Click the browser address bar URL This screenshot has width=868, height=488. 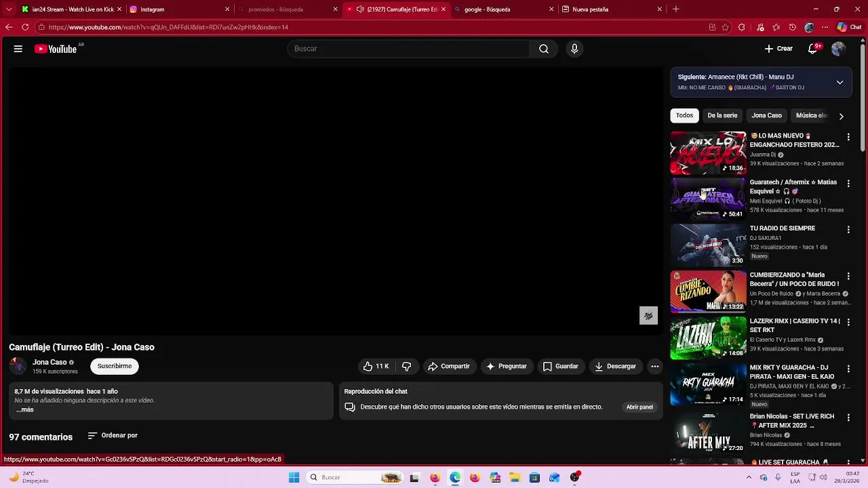click(168, 27)
